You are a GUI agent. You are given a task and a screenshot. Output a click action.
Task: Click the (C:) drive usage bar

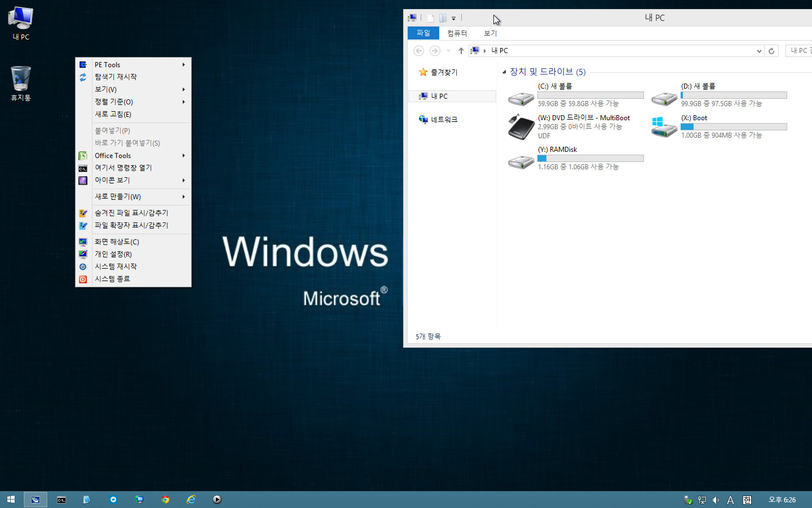(590, 95)
